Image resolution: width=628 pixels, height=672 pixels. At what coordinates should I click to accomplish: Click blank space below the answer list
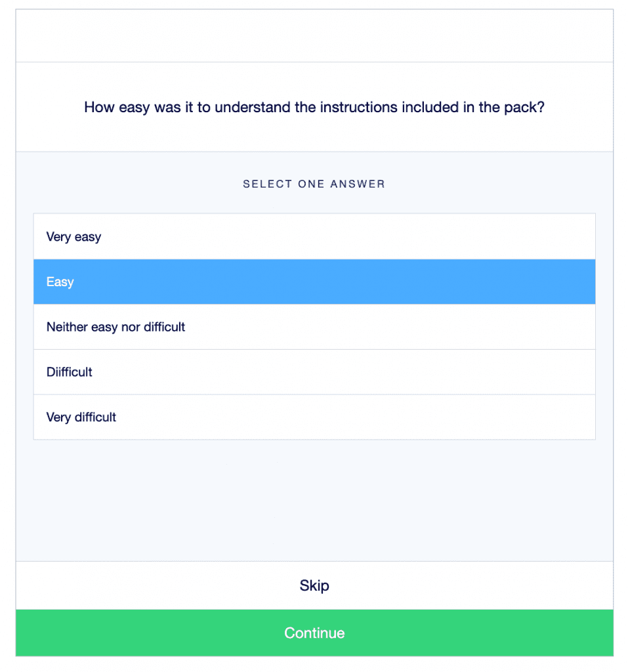click(x=314, y=499)
